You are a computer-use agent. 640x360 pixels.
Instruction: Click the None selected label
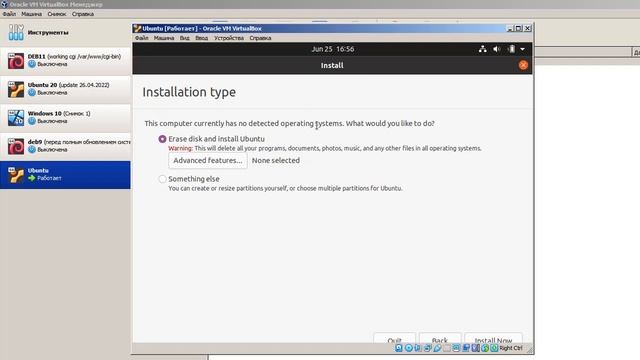coord(276,160)
